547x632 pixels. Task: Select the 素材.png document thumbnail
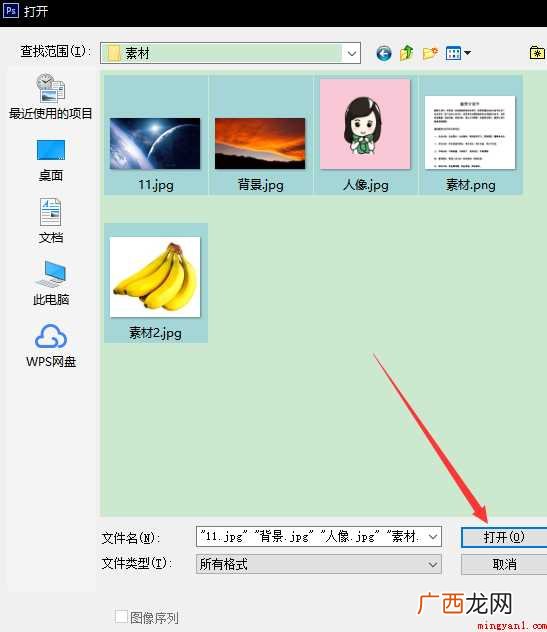[470, 133]
